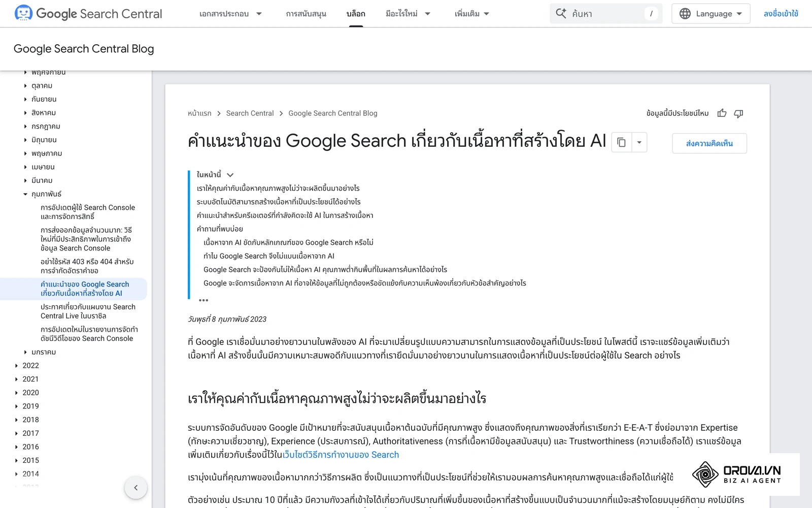Open sidebar article รายงานการจัดทำดัชนีวิดีโอ
This screenshot has width=812, height=508.
point(89,334)
